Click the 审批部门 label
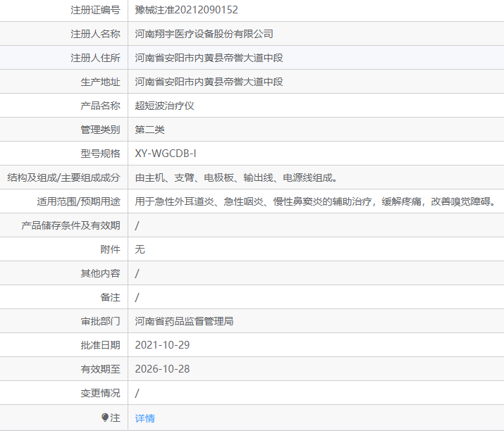 pos(100,321)
